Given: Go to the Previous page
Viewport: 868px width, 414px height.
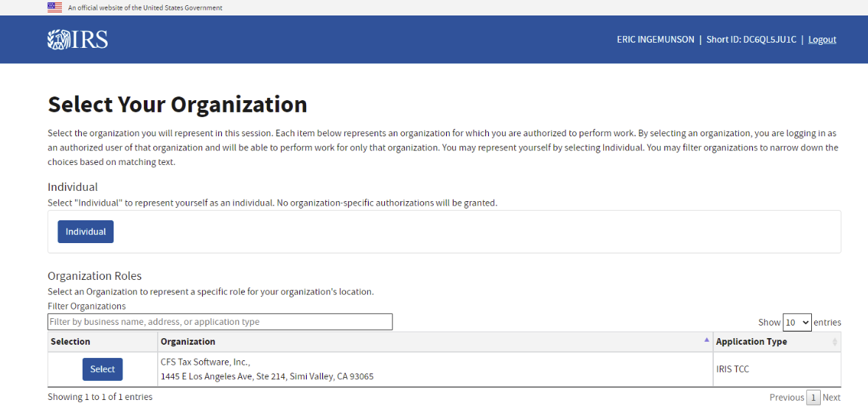Looking at the screenshot, I should 787,397.
